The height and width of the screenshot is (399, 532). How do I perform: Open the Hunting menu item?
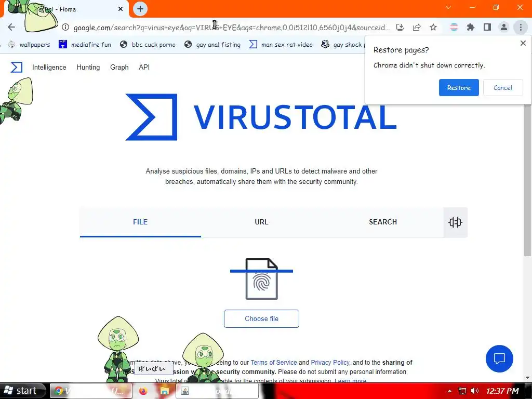click(88, 67)
